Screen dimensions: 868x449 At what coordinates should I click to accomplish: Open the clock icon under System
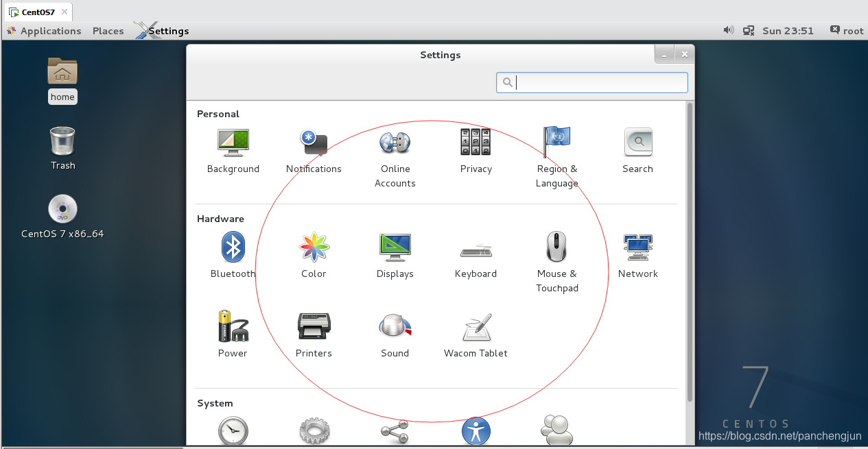(x=233, y=431)
